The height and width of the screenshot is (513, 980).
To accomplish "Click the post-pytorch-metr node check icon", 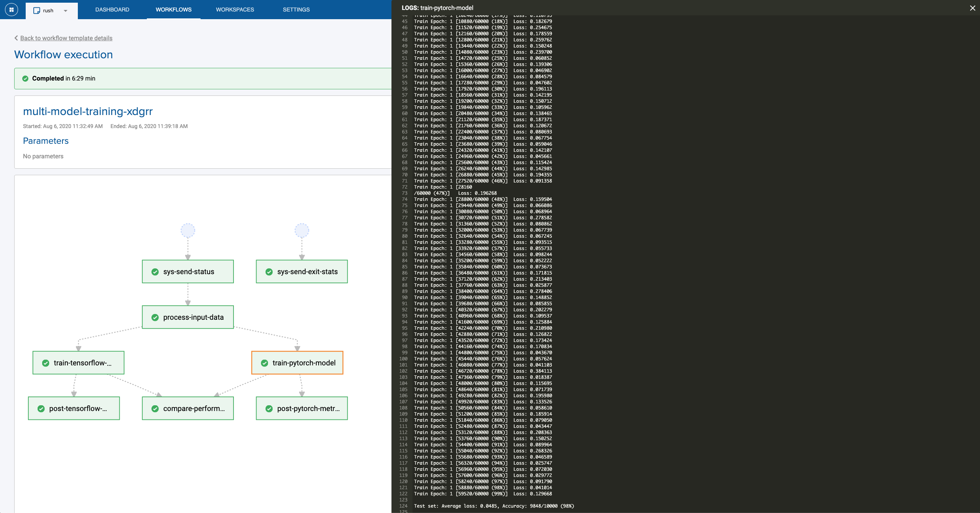I will coord(269,409).
